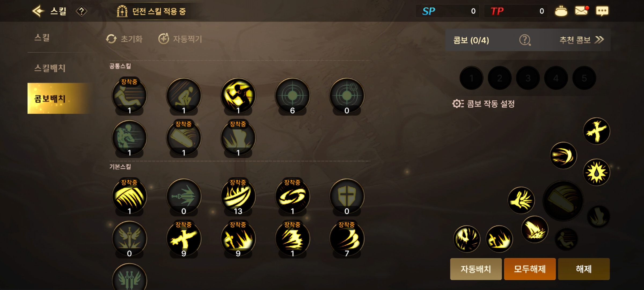Open the coin purse shop icon
Viewport: 644px width, 290px height.
pos(561,11)
